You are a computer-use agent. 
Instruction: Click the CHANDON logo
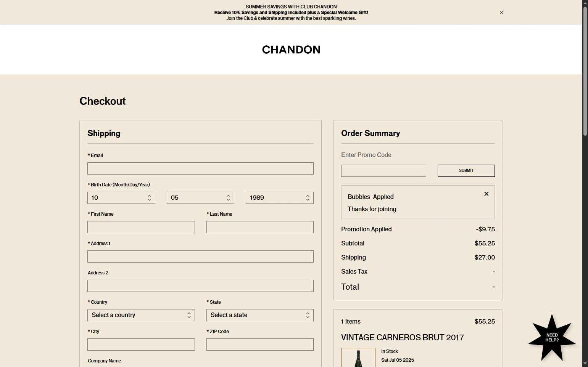(x=291, y=50)
